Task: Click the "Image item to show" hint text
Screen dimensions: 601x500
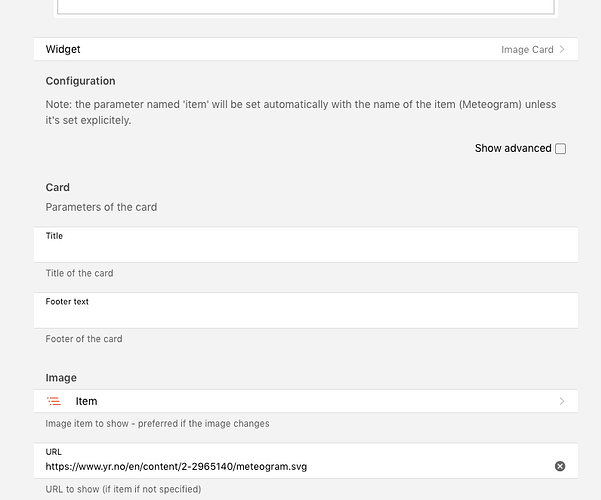Action: coord(157,423)
